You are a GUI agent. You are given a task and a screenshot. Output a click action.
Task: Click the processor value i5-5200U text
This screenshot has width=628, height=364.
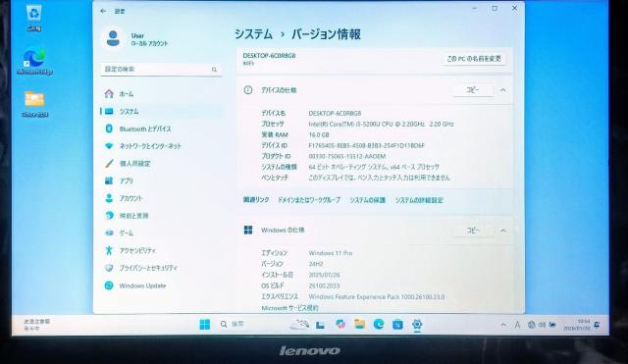click(x=381, y=125)
